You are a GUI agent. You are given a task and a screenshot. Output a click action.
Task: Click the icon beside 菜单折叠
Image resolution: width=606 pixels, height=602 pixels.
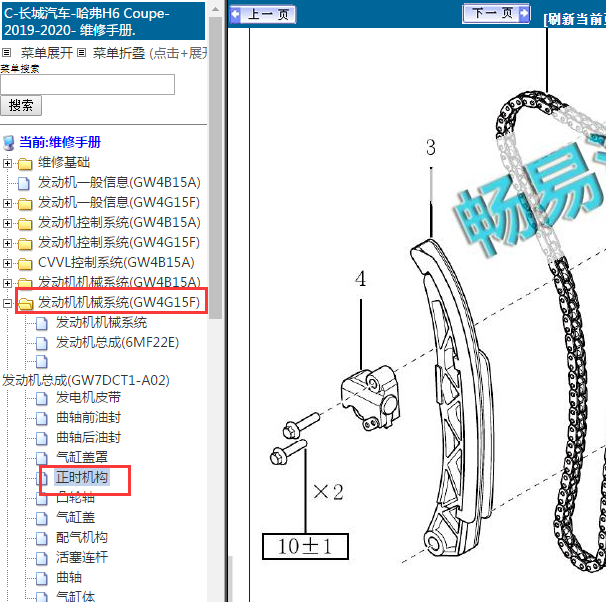click(81, 53)
